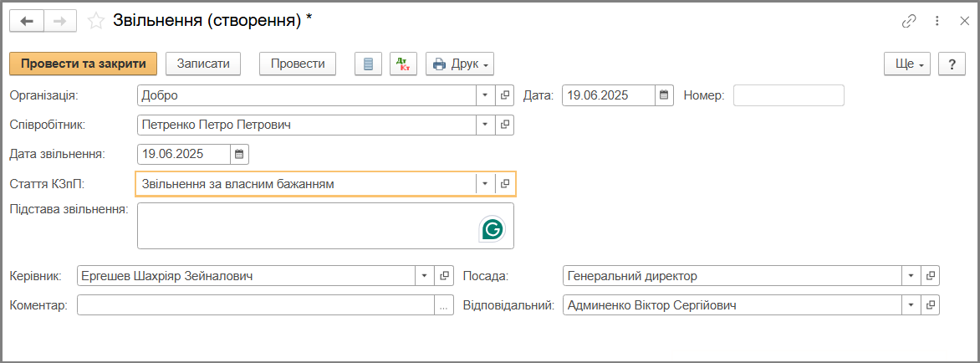Open the Ще menu
Image resolution: width=980 pixels, height=363 pixels.
(x=907, y=64)
